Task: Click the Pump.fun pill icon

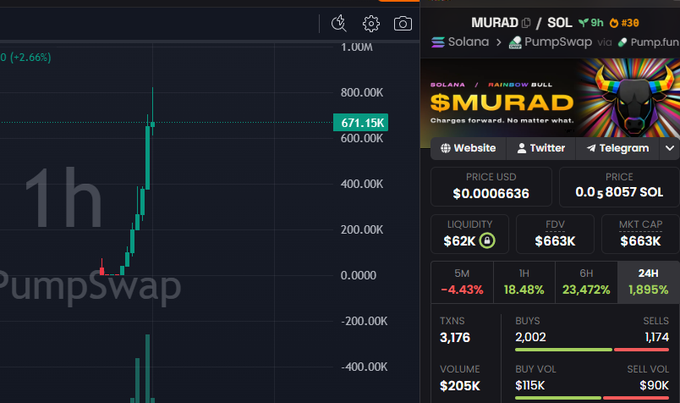Action: pyautogui.click(x=622, y=42)
